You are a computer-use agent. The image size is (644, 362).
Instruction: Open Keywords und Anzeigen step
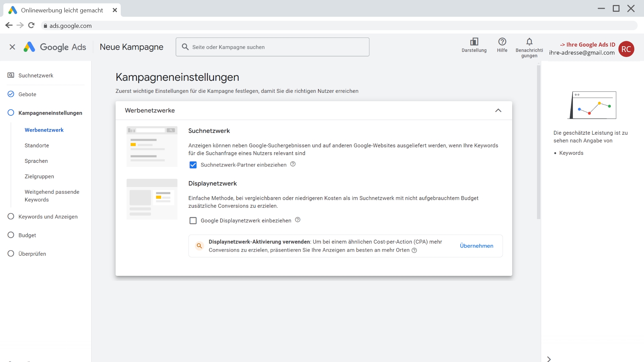[x=48, y=217]
